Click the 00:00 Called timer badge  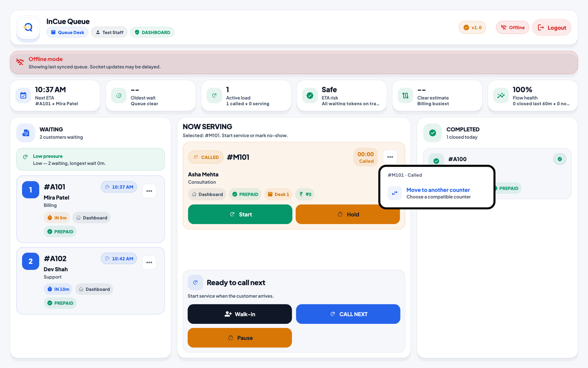point(366,158)
